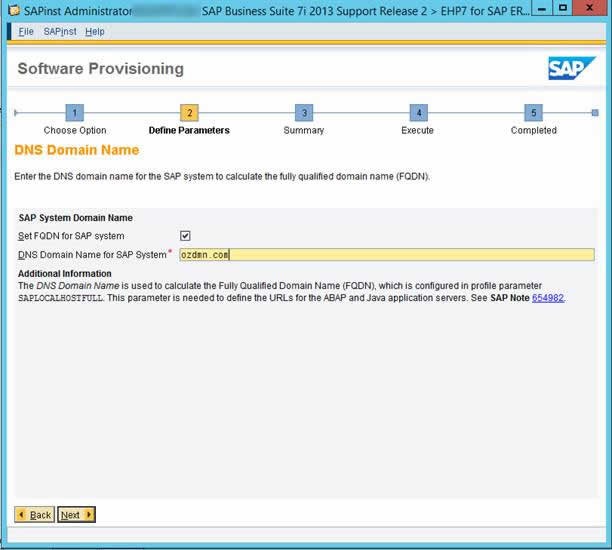Select step 1 Choose Option marker

pyautogui.click(x=75, y=113)
